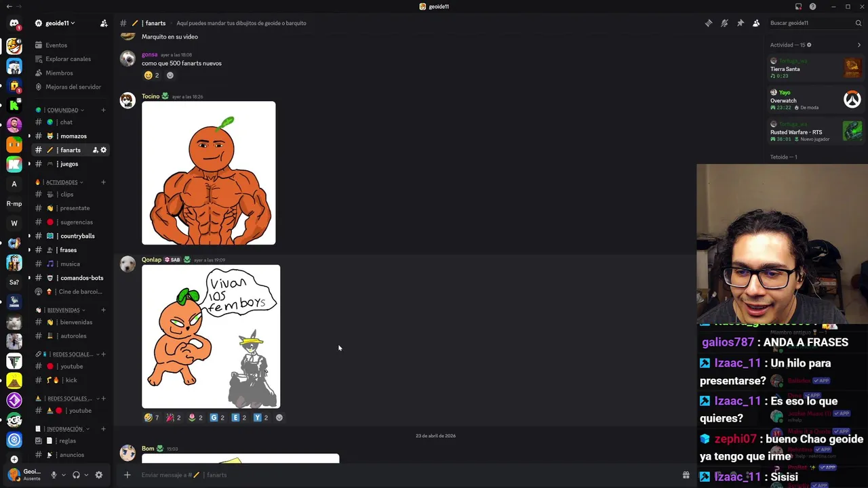Open the countryballs channel
The width and height of the screenshot is (868, 488).
coord(71,236)
